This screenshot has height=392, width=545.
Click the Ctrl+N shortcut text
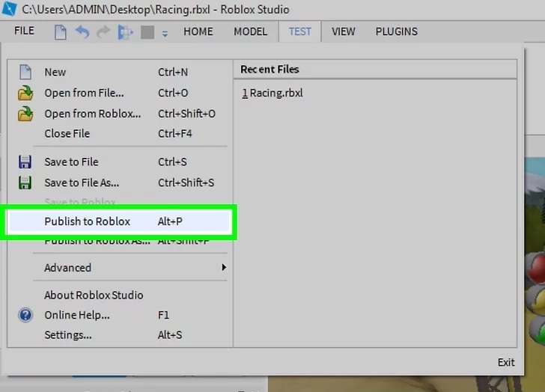pos(173,73)
